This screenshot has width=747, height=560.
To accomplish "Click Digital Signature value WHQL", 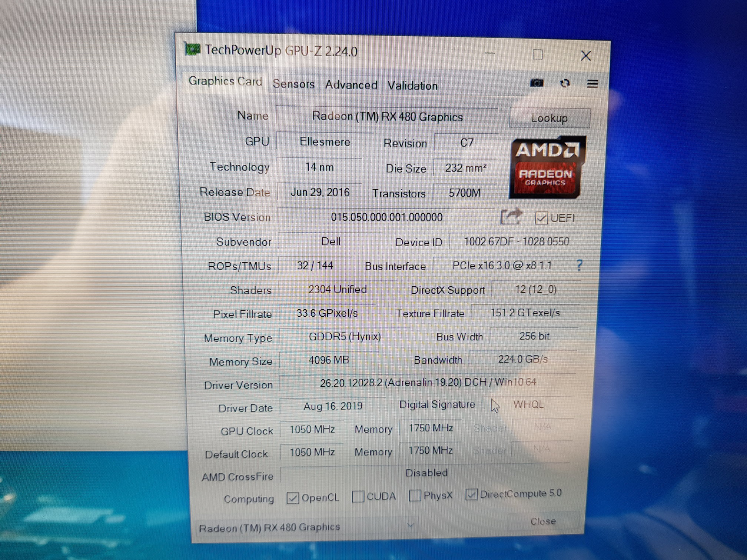I will point(528,404).
